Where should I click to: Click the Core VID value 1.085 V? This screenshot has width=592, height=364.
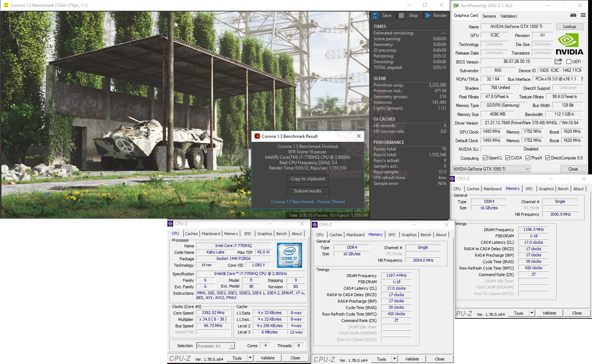click(258, 265)
